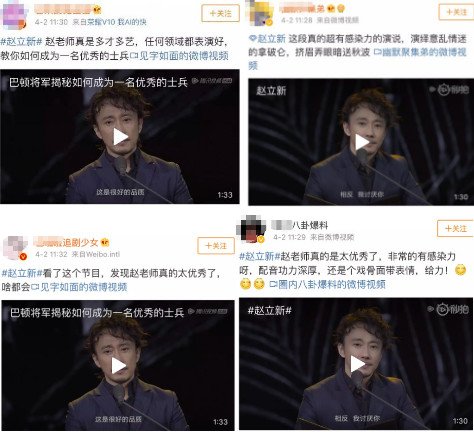Open #赵立新# hashtag in 追剧少女 post
Image resolution: width=474 pixels, height=432 pixels.
[x=22, y=273]
